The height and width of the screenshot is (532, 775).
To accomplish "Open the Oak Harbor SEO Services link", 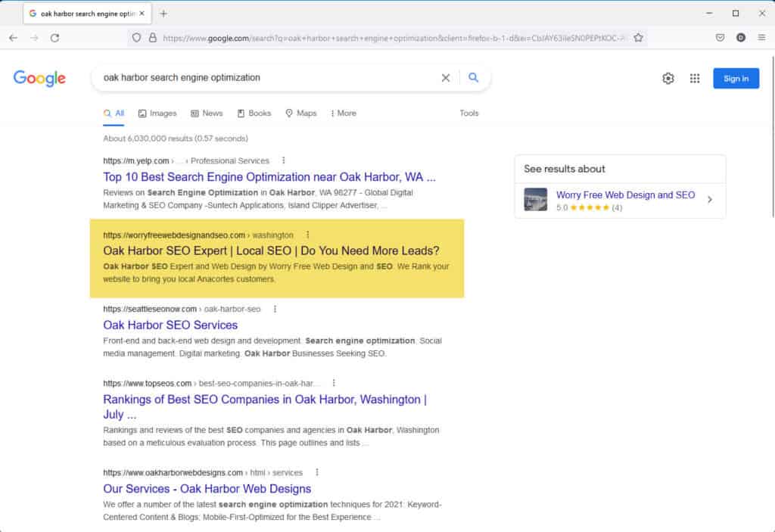I will pyautogui.click(x=170, y=325).
